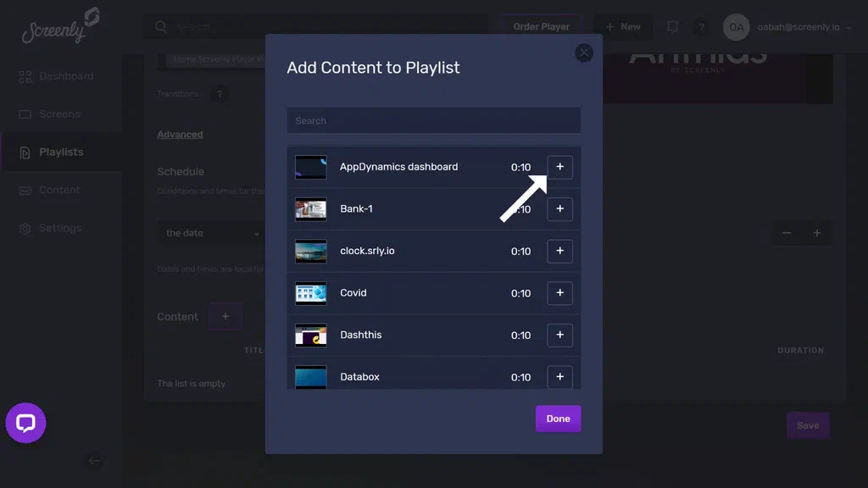Click the schedule plus button
868x488 pixels.
coord(816,233)
